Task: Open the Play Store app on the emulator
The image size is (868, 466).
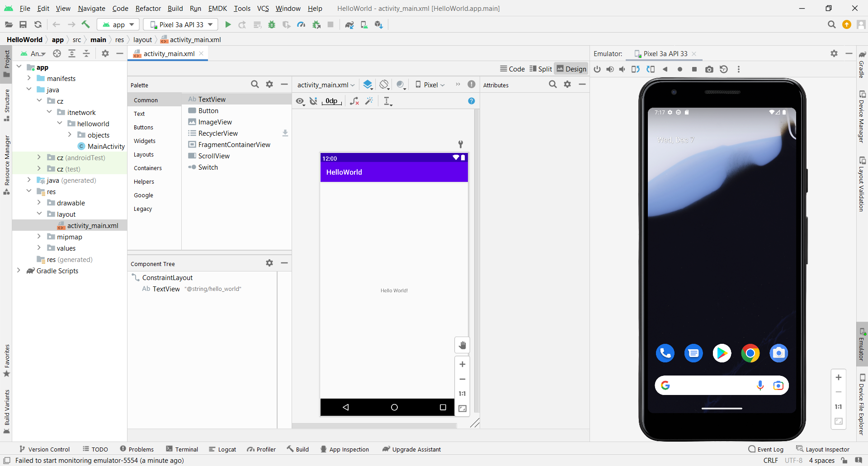Action: 722,353
